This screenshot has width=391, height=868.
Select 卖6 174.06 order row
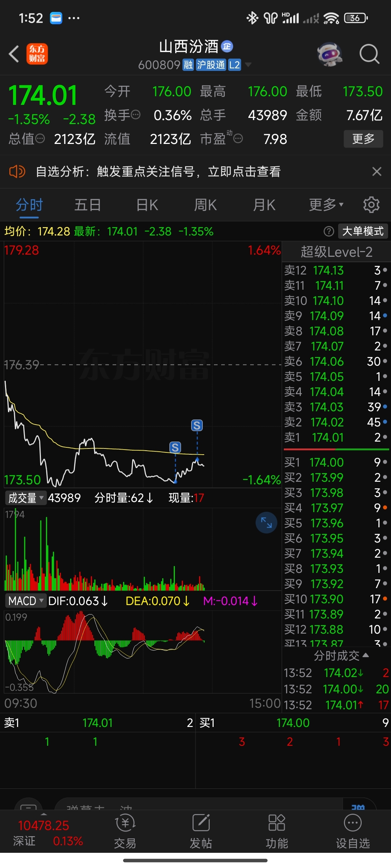point(336,361)
